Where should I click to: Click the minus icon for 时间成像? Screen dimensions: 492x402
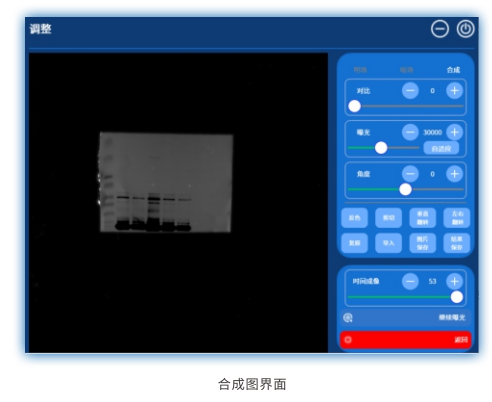point(410,281)
